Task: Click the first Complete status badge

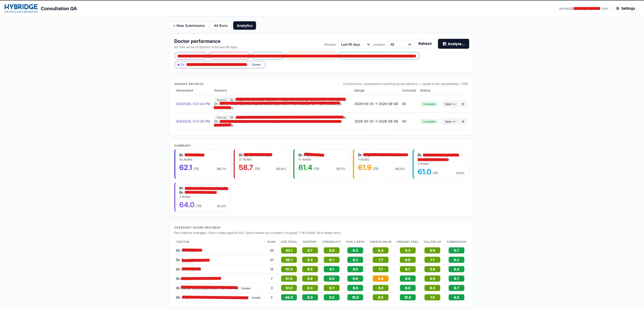Action: pos(429,104)
